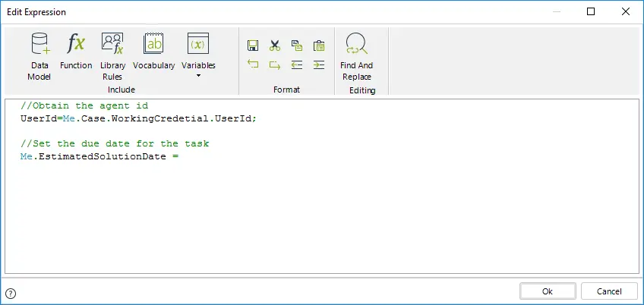Open help with the question mark icon

[x=11, y=294]
